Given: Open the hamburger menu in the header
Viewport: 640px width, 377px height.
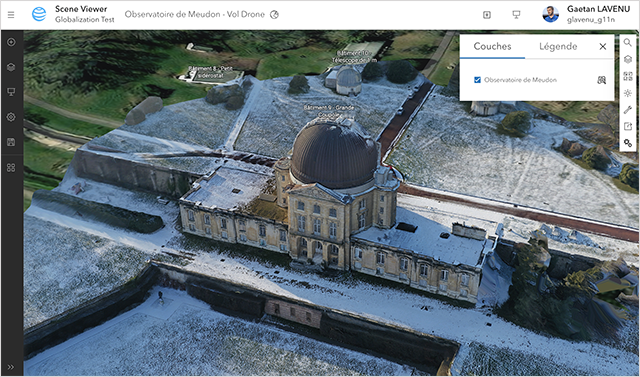Looking at the screenshot, I should [x=11, y=15].
